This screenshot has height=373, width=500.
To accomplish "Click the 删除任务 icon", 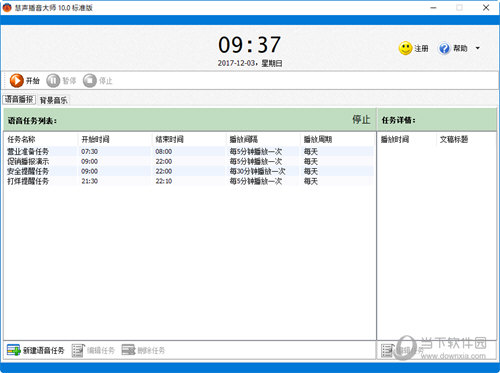I will pyautogui.click(x=128, y=350).
